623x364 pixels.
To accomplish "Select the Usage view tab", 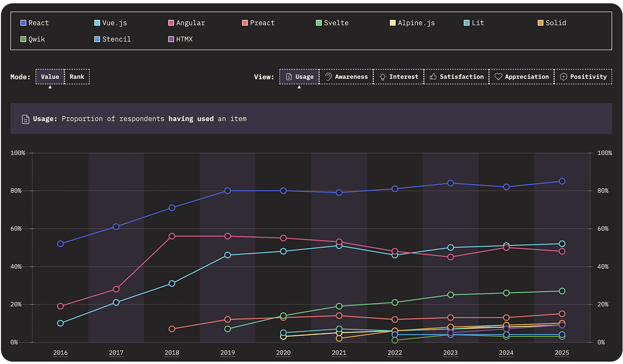I will 300,77.
